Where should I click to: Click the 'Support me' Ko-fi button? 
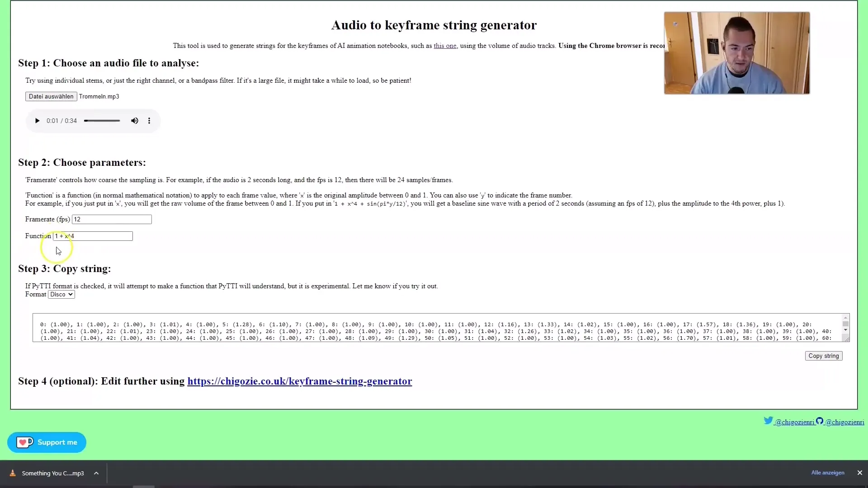pos(47,442)
